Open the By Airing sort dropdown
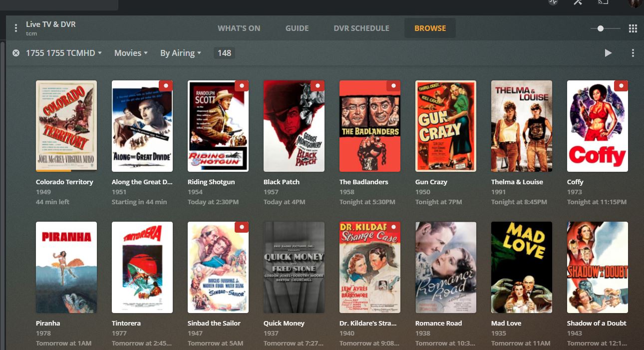 (180, 52)
